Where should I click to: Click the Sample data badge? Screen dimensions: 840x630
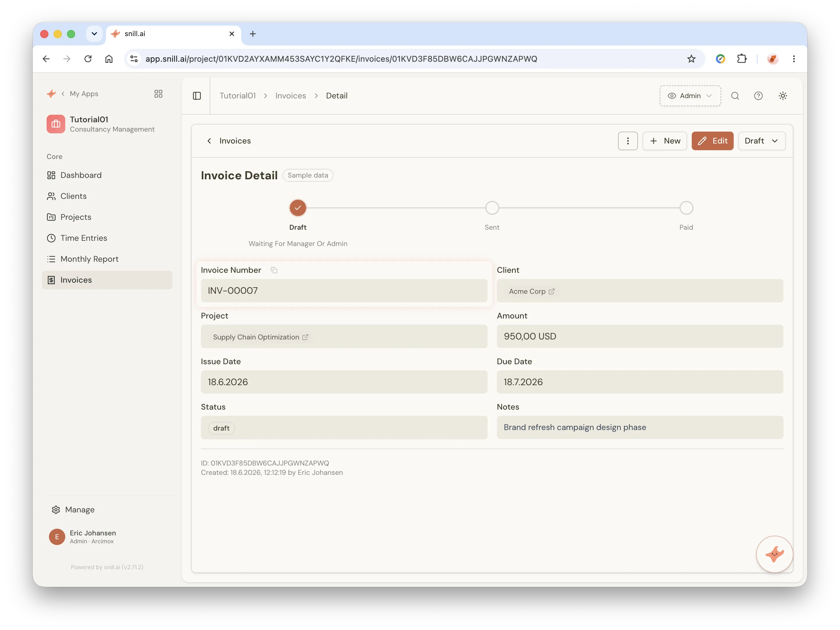[308, 175]
